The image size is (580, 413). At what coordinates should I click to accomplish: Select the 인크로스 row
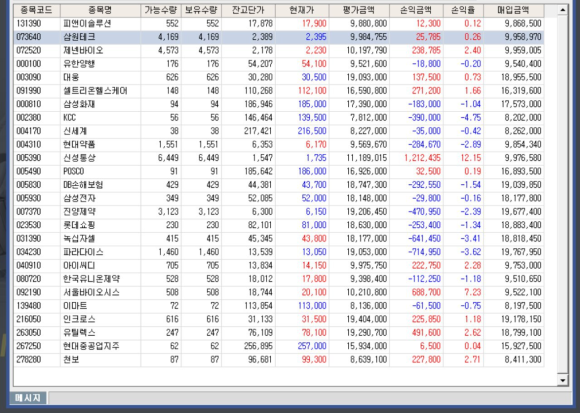279,319
